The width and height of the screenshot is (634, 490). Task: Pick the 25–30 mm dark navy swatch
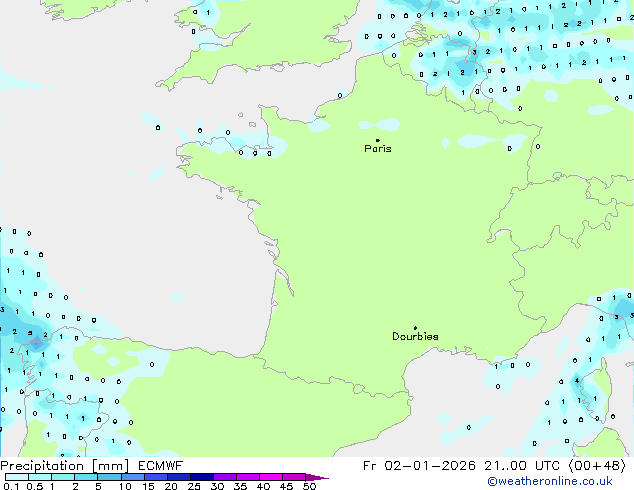click(x=202, y=477)
